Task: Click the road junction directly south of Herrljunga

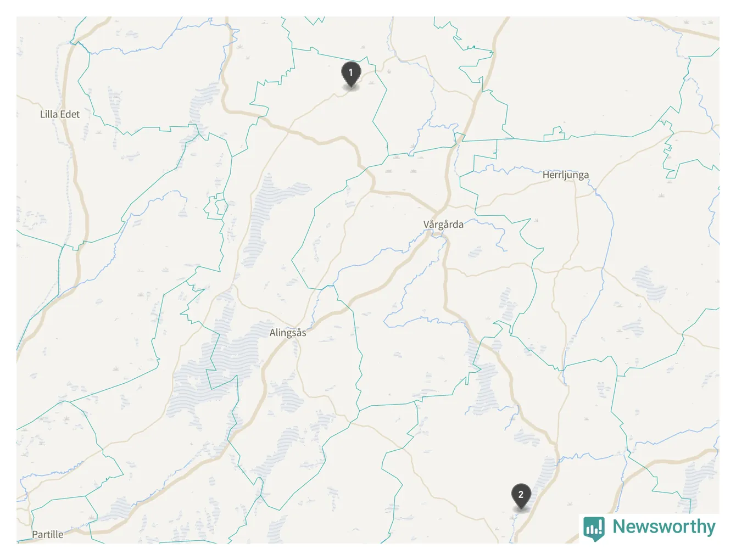Action: click(x=577, y=269)
